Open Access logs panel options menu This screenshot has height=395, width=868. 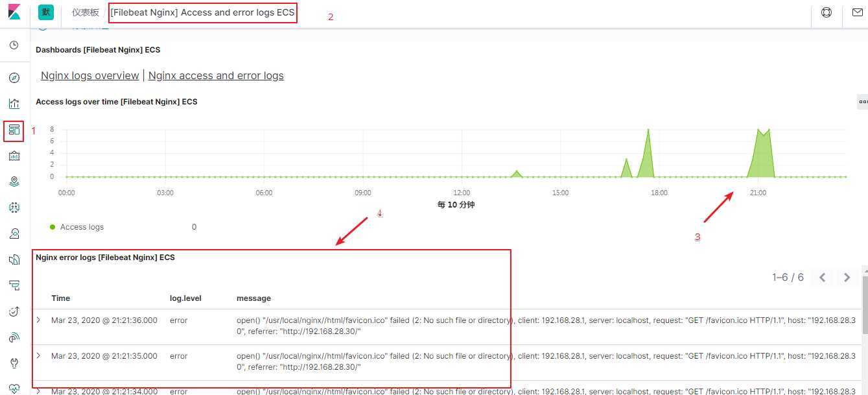863,102
